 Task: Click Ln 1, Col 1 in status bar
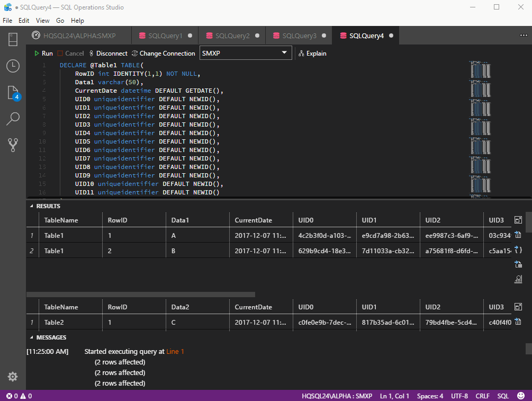tap(394, 396)
